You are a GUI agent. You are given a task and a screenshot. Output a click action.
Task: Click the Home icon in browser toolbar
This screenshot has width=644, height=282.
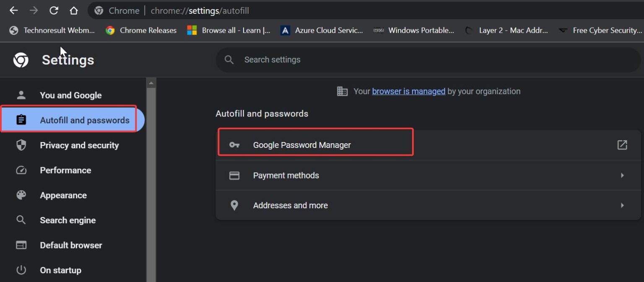click(x=74, y=10)
